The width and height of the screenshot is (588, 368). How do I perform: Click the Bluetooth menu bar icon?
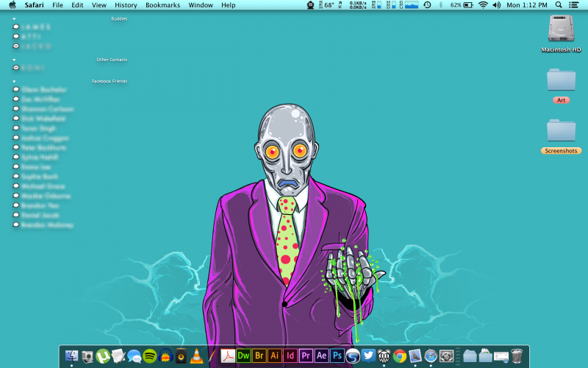[440, 5]
